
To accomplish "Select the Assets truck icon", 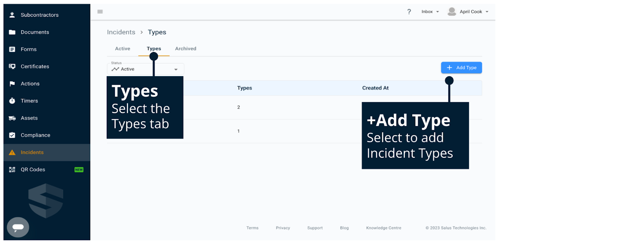I will (x=12, y=118).
